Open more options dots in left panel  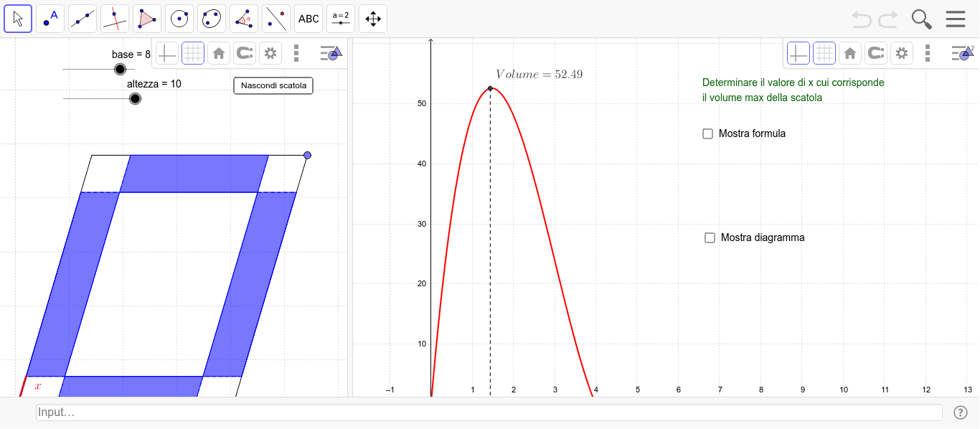coord(296,53)
